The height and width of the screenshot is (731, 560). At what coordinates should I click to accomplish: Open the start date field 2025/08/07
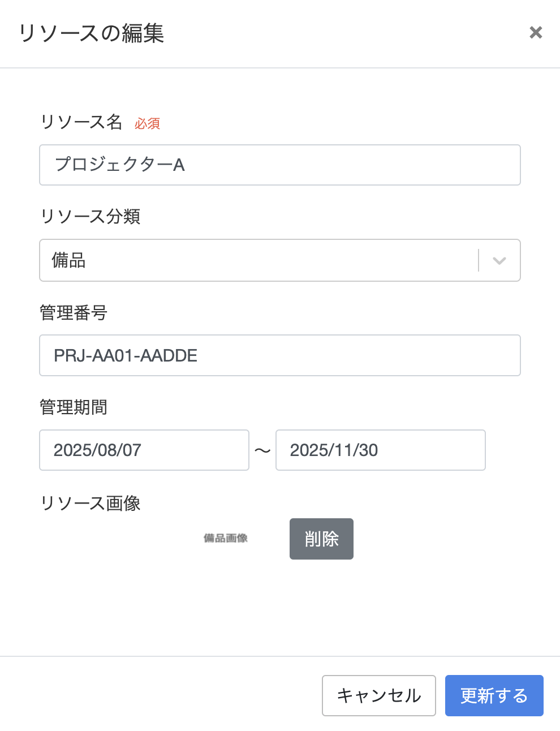pos(144,450)
